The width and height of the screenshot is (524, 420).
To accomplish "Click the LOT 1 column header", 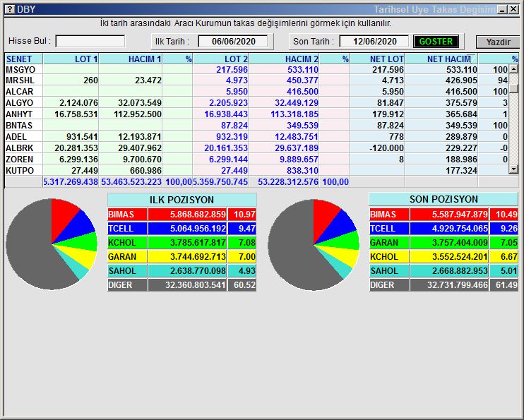I will point(71,59).
